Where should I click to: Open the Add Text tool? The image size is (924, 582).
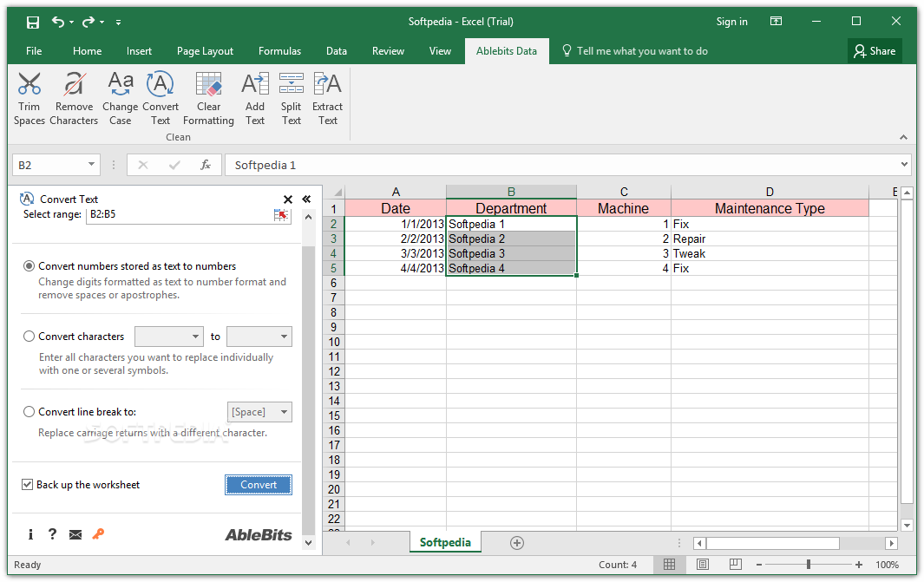point(254,98)
